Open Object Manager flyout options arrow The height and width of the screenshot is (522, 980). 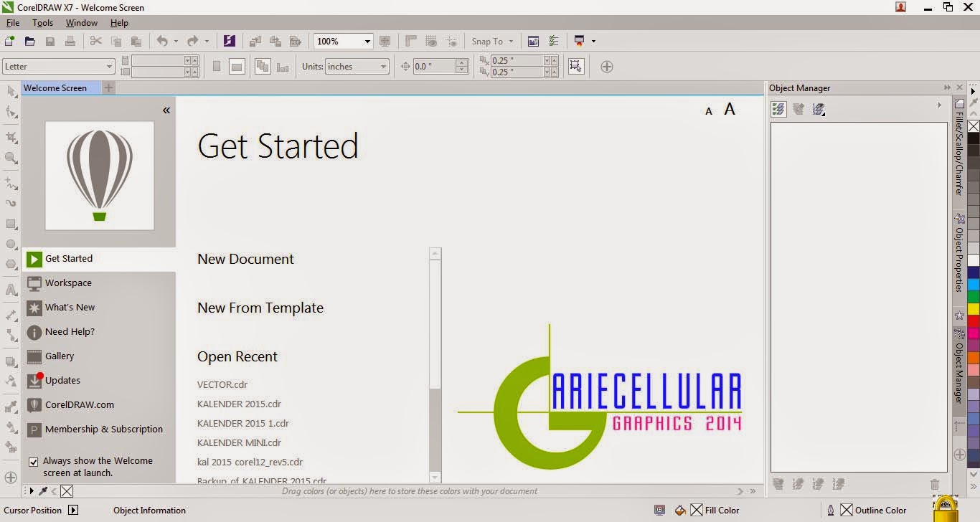coord(939,105)
